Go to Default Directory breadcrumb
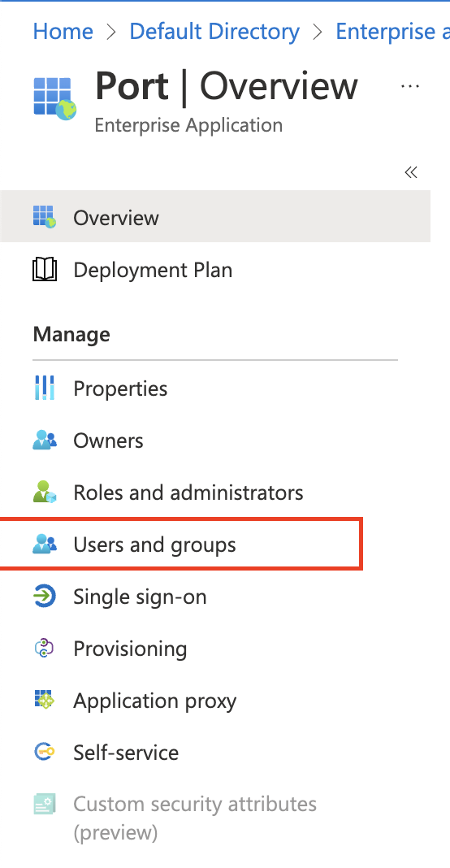The width and height of the screenshot is (450, 868). click(214, 32)
